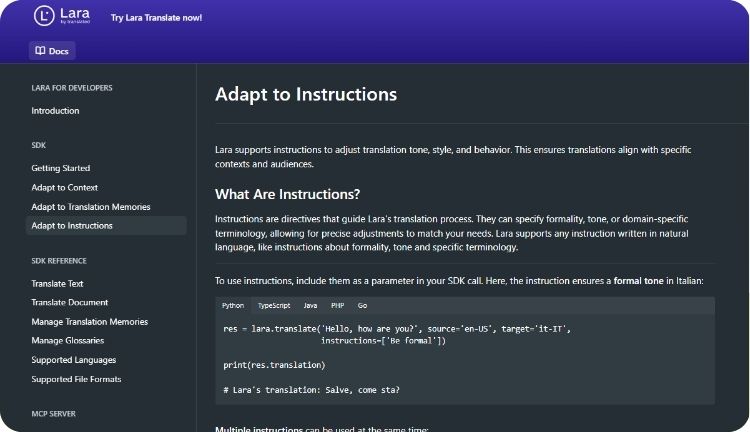Click the LARA FOR DEVELOPERS section heading
This screenshot has height=432, width=750.
point(72,88)
